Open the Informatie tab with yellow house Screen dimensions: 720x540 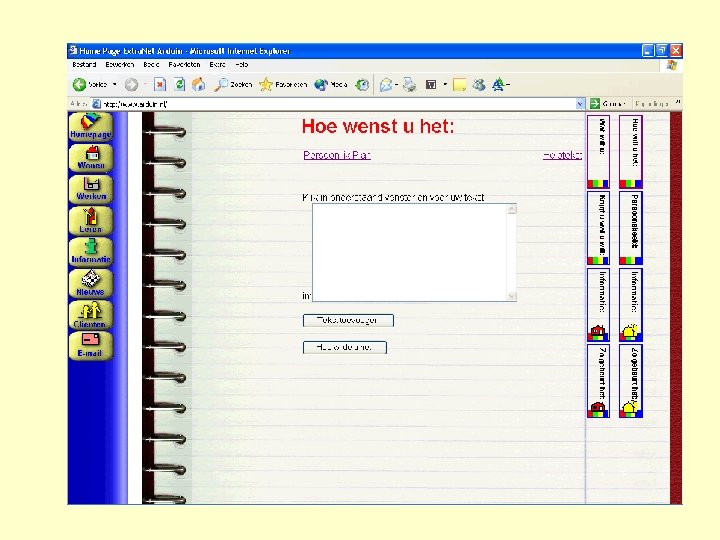point(630,305)
